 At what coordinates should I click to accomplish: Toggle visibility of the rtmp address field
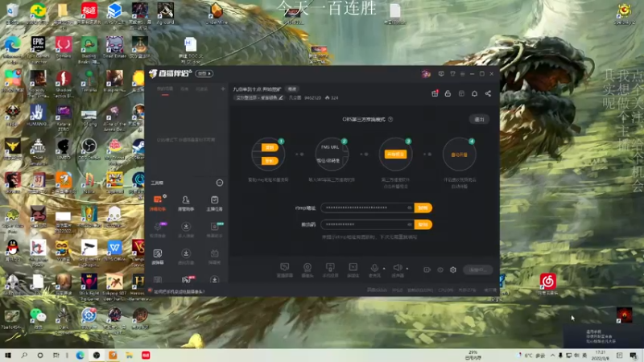click(x=410, y=208)
